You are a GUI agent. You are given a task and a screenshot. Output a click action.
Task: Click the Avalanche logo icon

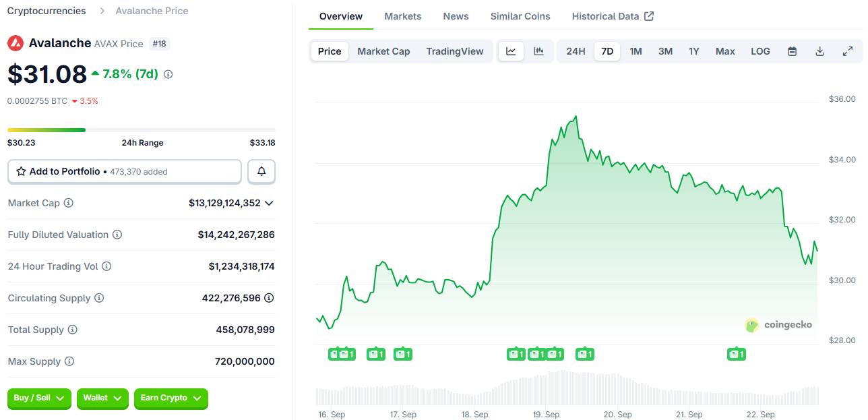pyautogui.click(x=15, y=43)
